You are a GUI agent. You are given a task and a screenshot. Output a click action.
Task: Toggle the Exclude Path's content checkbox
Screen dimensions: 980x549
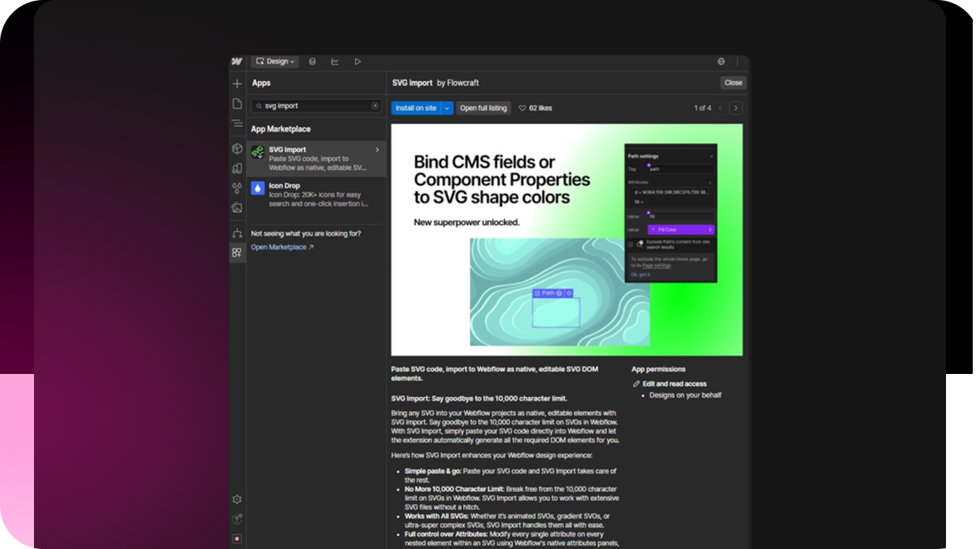click(630, 244)
